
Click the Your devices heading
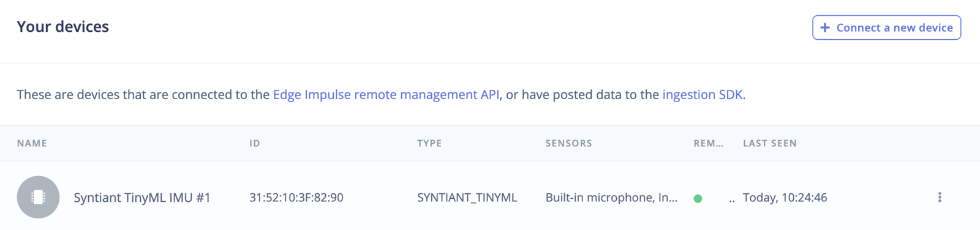point(63,27)
